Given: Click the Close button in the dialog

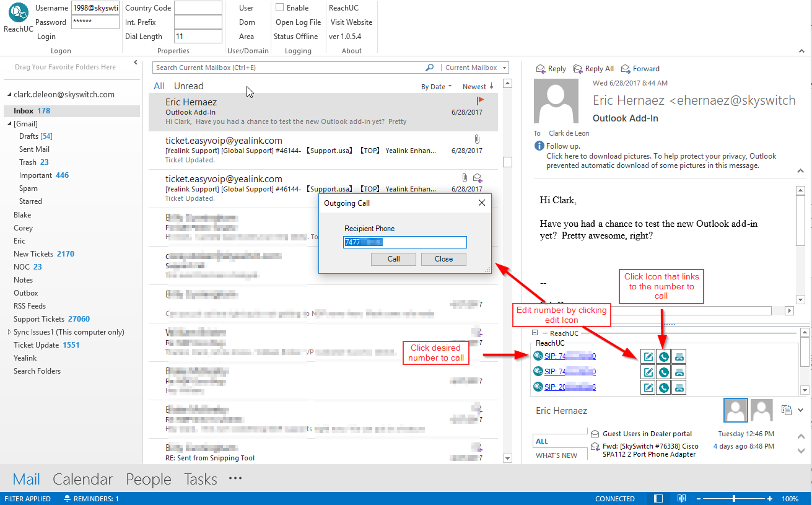Looking at the screenshot, I should tap(443, 259).
